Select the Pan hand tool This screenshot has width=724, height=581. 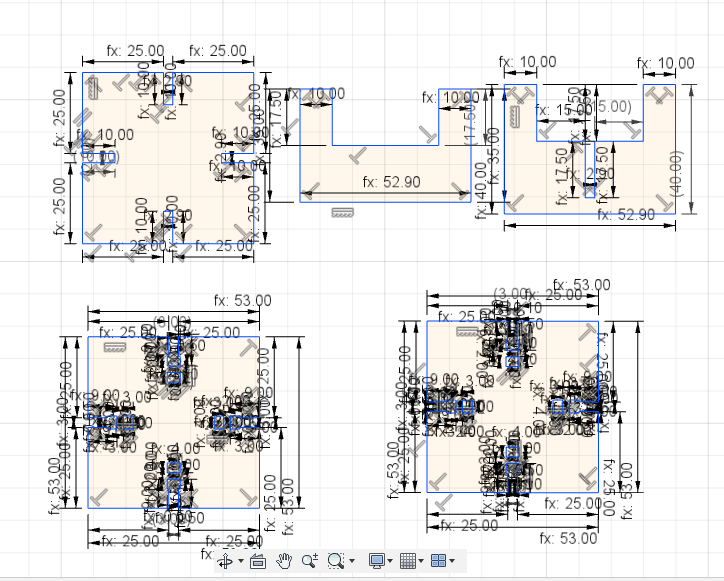pos(284,561)
